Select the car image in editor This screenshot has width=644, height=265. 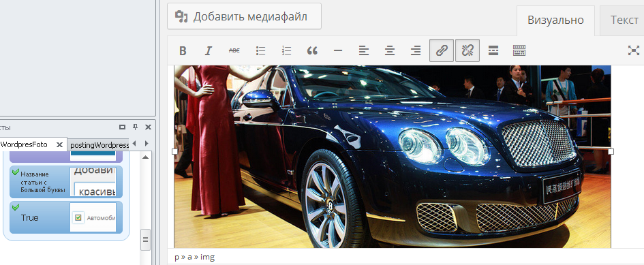[393, 156]
